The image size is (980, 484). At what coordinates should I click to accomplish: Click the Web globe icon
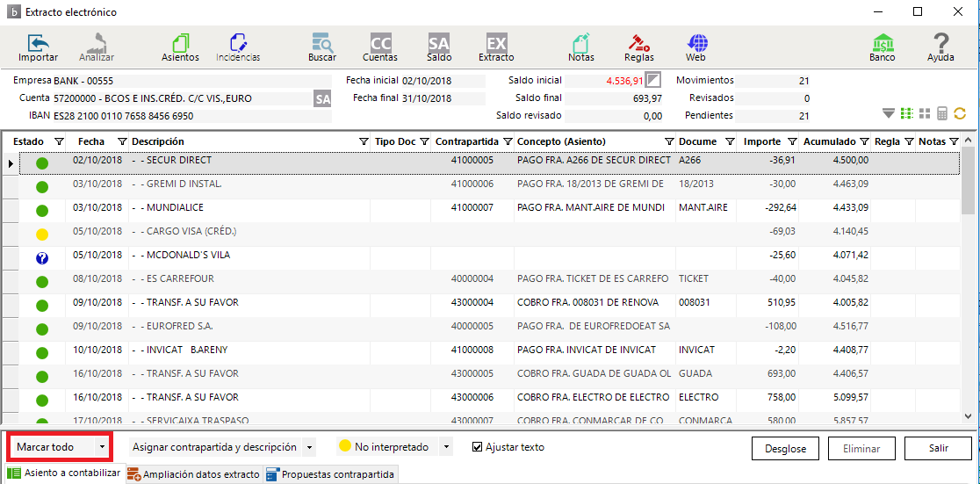(695, 48)
